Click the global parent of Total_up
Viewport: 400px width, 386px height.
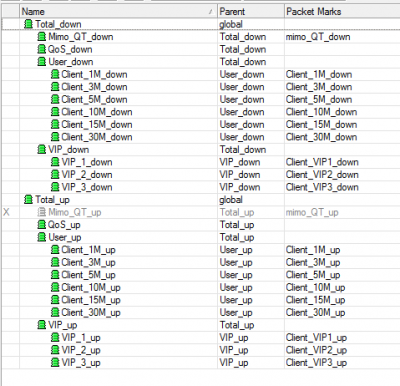coord(231,200)
